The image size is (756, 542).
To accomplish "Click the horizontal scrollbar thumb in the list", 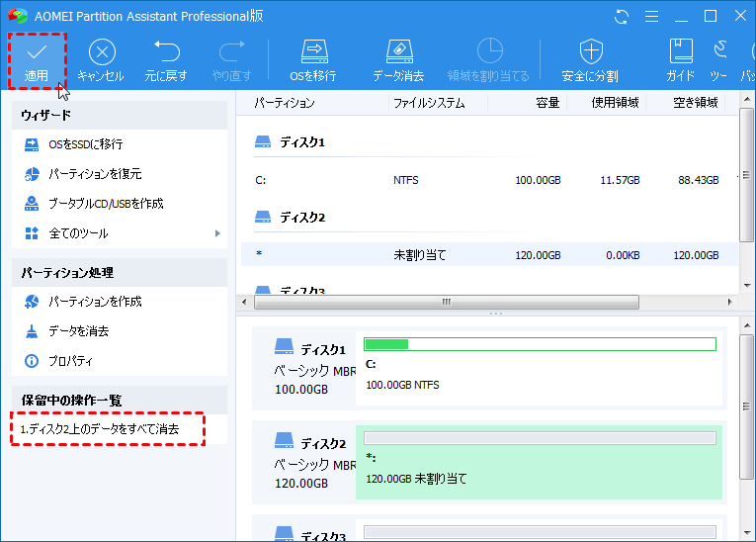I will (x=447, y=302).
